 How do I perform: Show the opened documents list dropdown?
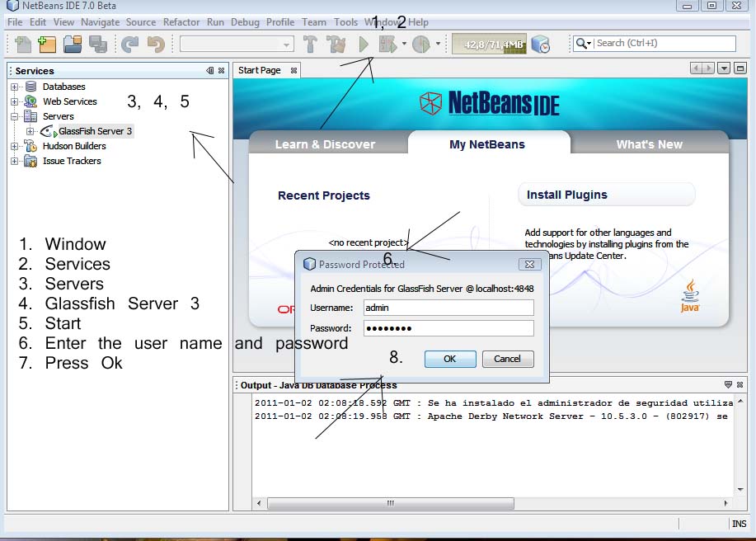724,68
